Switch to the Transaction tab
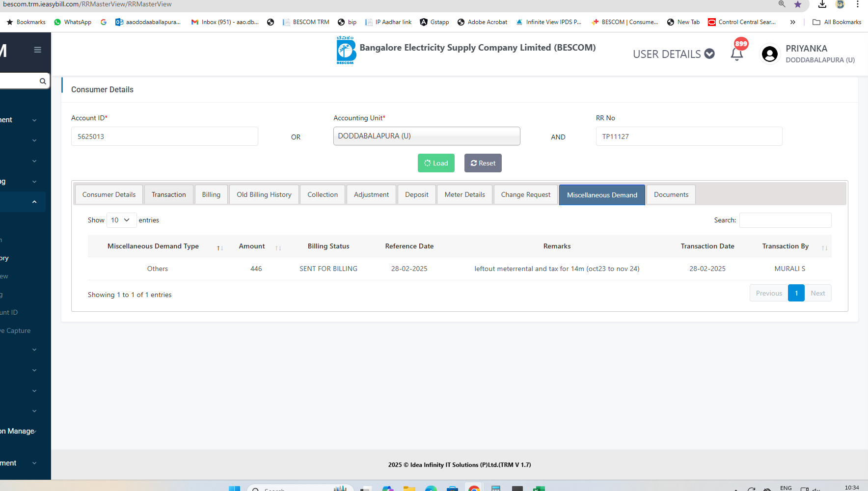868x491 pixels. coord(169,194)
